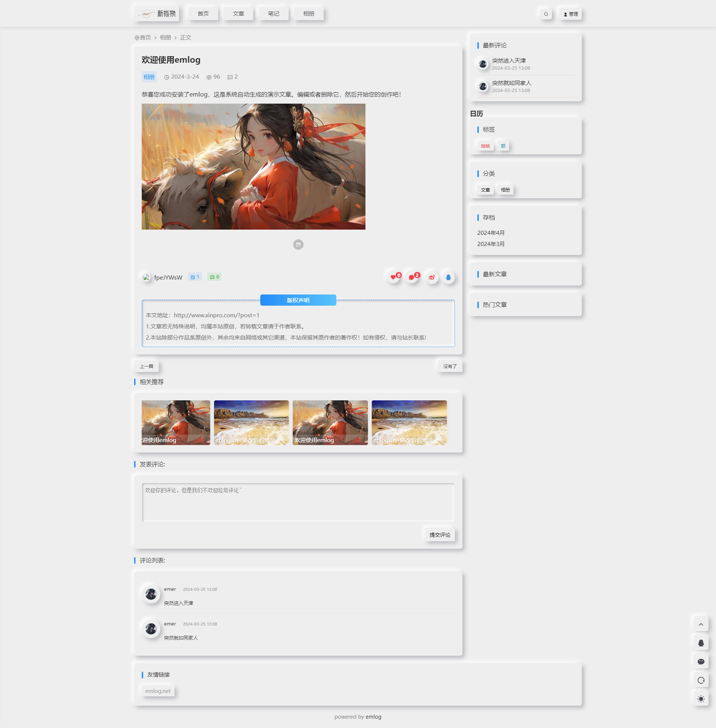Screen dimensions: 716x728
Task: Open the 2024年3月 archive
Action: 491,244
